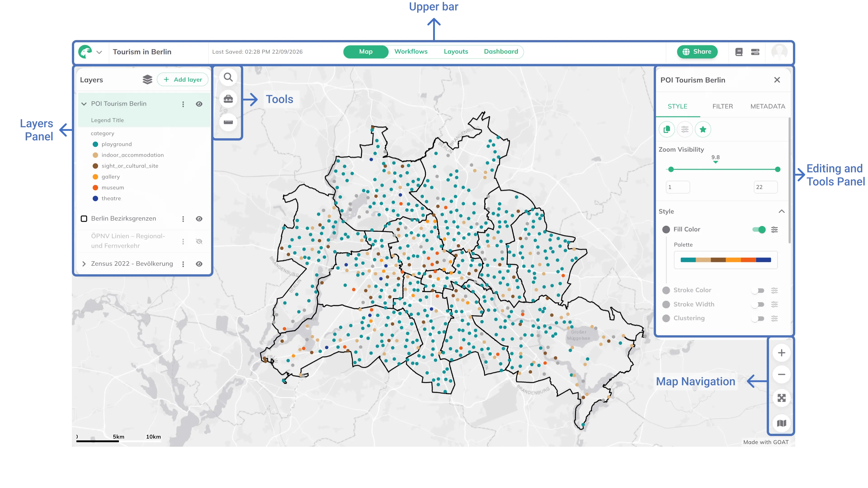868x488 pixels.
Task: Switch to the Workflows tab
Action: click(x=411, y=52)
